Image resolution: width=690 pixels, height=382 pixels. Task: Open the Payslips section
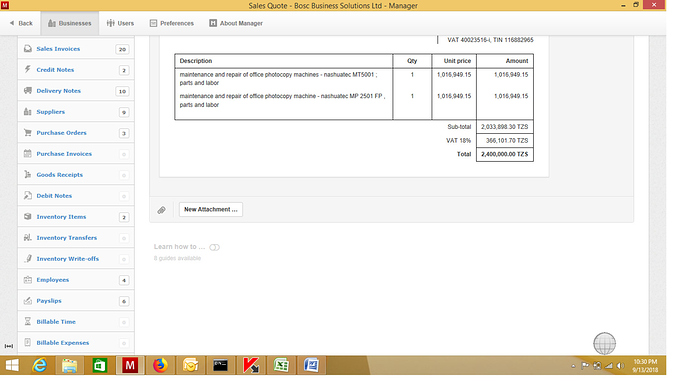point(76,301)
